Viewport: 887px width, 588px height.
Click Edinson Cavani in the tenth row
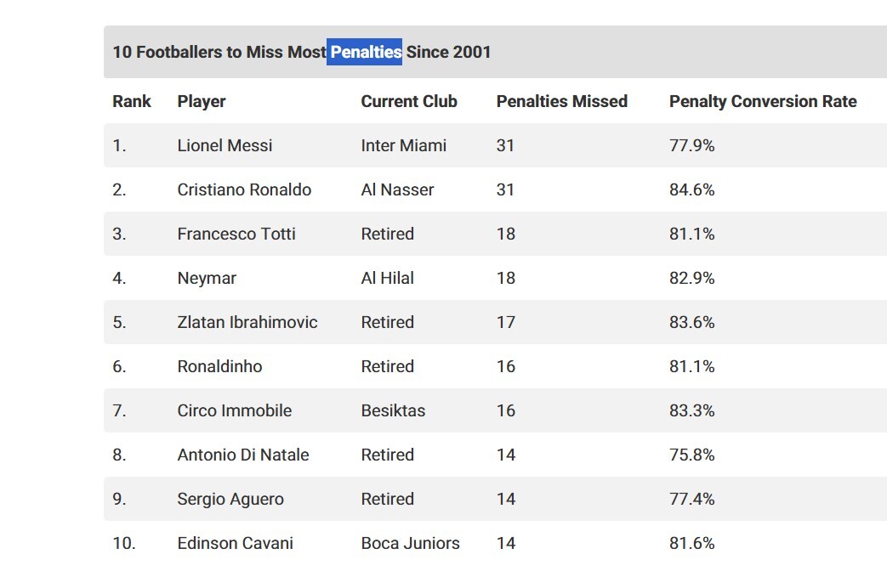235,543
